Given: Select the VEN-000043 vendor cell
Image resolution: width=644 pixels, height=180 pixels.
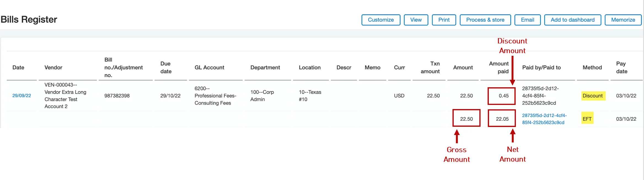Looking at the screenshot, I should pos(65,96).
